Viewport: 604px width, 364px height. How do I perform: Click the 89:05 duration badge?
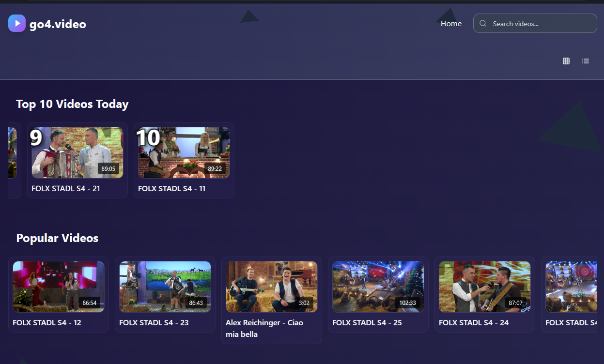pyautogui.click(x=108, y=169)
